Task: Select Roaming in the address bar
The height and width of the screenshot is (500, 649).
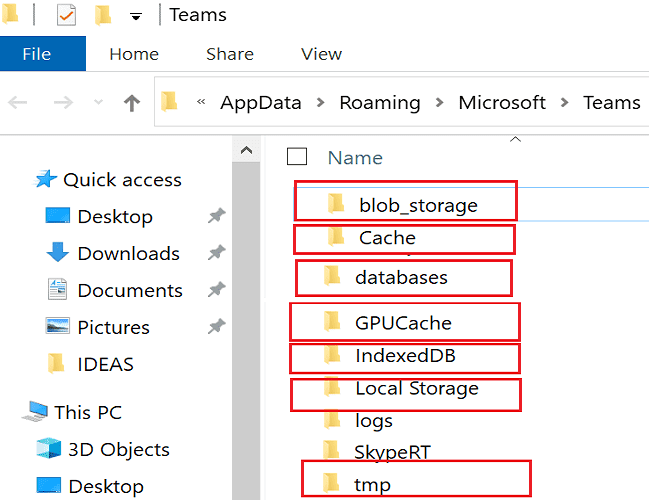Action: pos(380,103)
